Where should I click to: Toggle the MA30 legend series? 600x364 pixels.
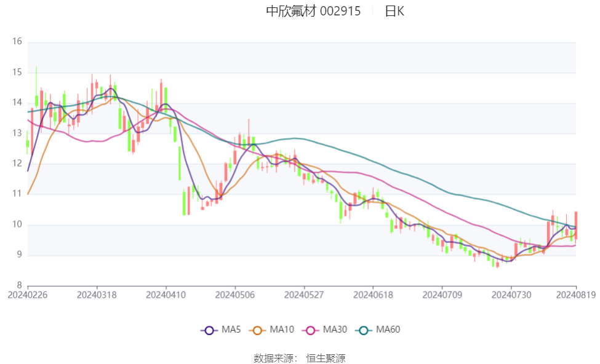324,330
